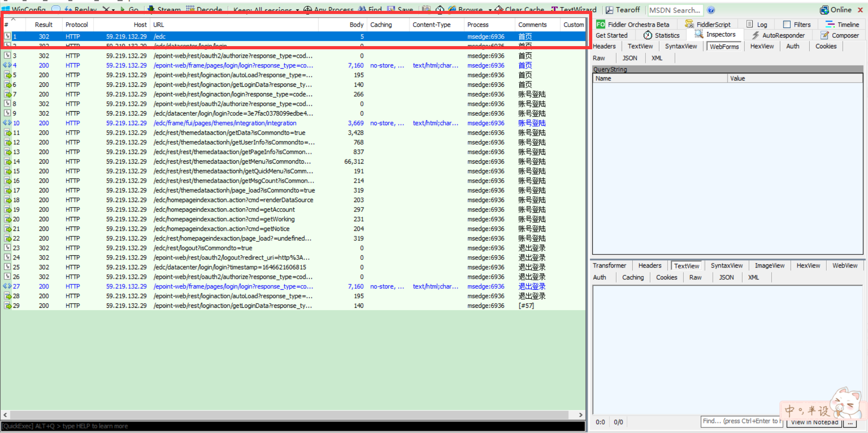868x433 pixels.
Task: Open the Keep: All sessions dropdown
Action: coord(266,9)
